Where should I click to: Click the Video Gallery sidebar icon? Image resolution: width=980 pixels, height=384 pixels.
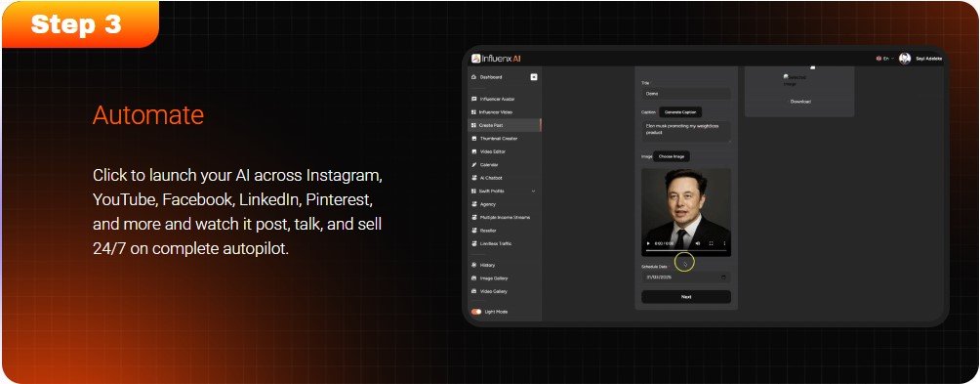[473, 291]
